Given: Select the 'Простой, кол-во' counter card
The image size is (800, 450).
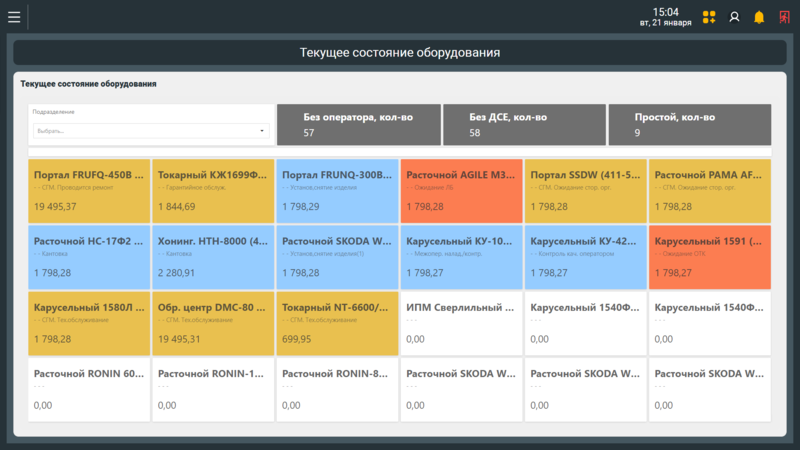Looking at the screenshot, I should coord(689,125).
